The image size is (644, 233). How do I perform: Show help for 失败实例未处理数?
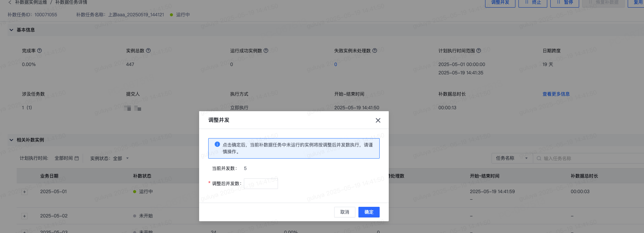pyautogui.click(x=375, y=50)
